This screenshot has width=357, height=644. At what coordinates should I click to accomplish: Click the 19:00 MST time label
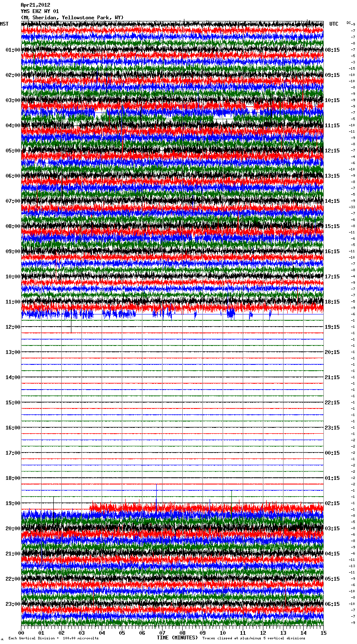[13, 503]
